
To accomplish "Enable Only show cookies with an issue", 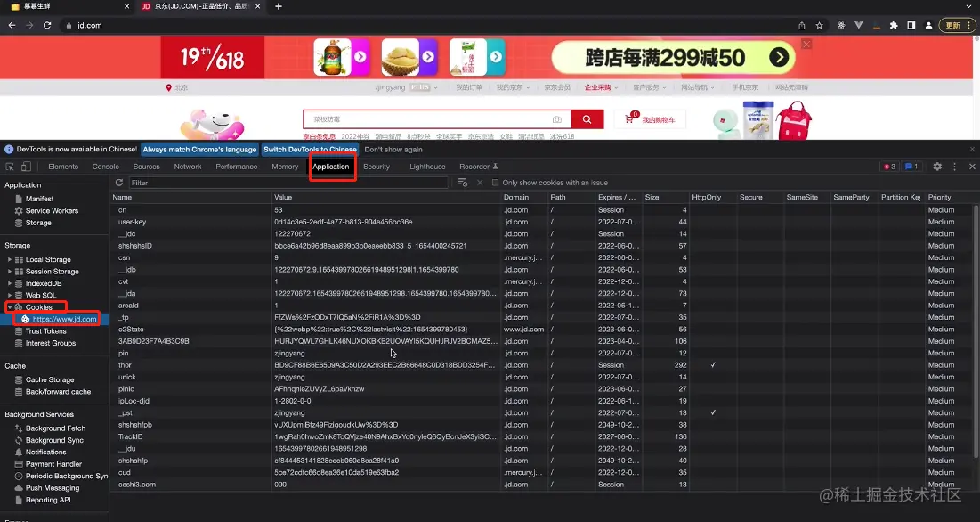I will 496,183.
